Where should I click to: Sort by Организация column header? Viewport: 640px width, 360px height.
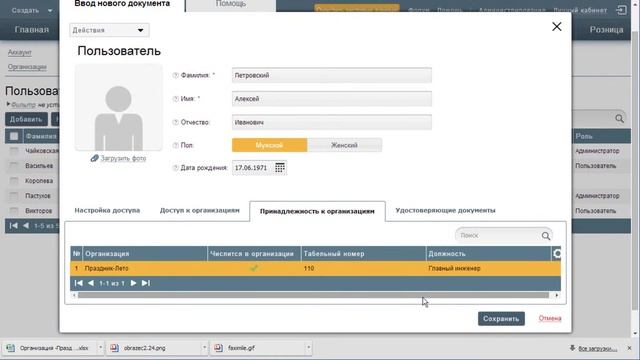point(145,253)
